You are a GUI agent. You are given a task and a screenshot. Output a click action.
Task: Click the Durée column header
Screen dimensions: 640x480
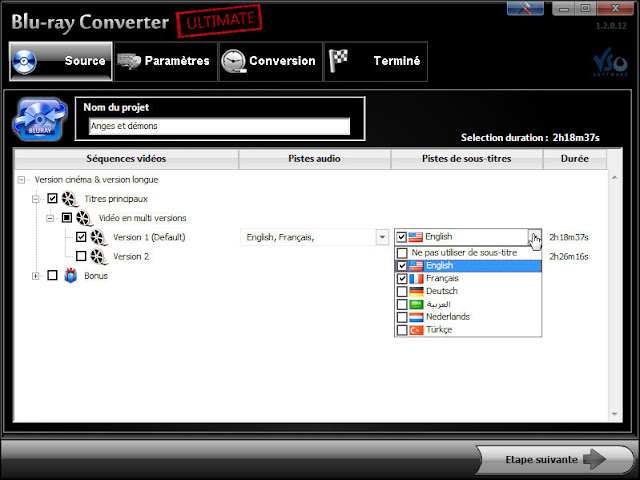(575, 159)
